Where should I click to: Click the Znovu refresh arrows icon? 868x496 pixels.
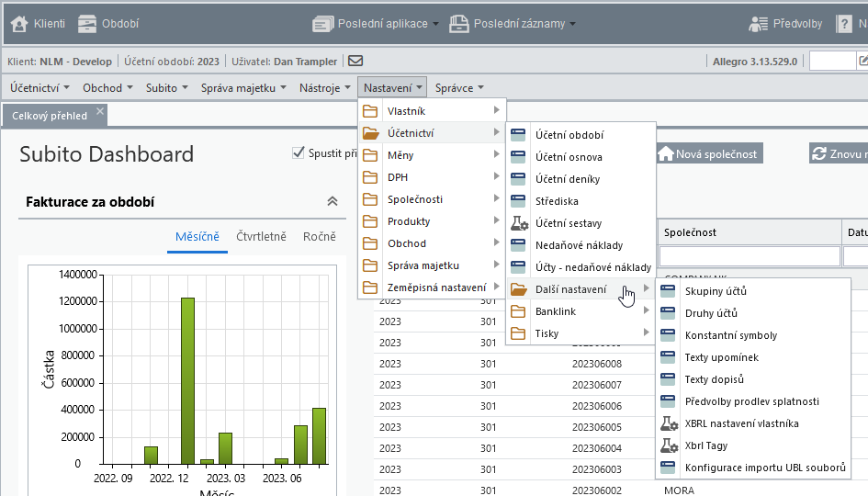pos(819,153)
